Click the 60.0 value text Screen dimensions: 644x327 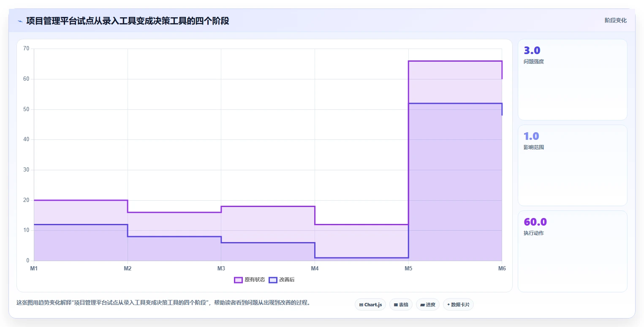tap(535, 222)
